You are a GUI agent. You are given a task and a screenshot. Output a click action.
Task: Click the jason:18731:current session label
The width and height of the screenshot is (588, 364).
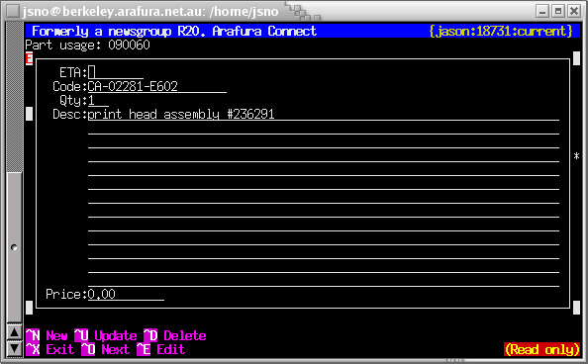coord(501,31)
